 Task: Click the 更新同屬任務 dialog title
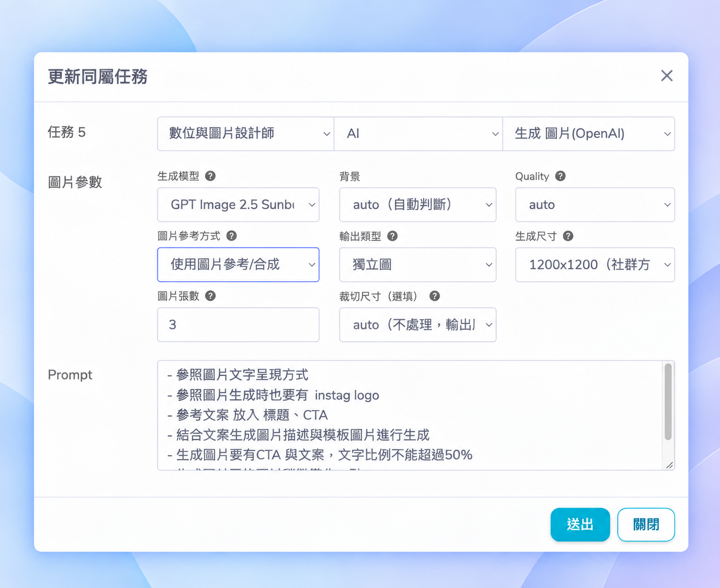[x=98, y=77]
